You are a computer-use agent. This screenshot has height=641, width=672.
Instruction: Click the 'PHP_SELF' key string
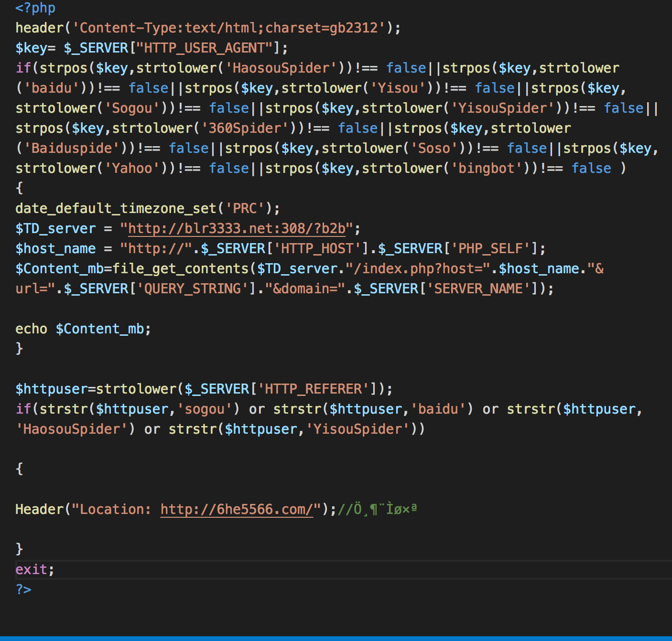490,248
